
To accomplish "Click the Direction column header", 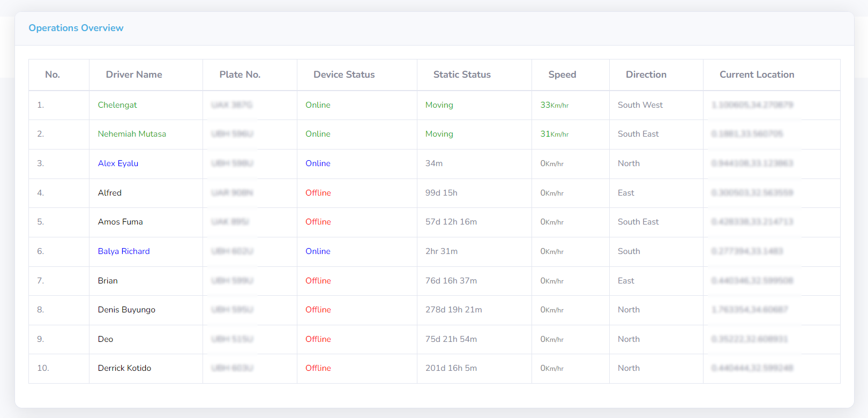I will point(646,74).
